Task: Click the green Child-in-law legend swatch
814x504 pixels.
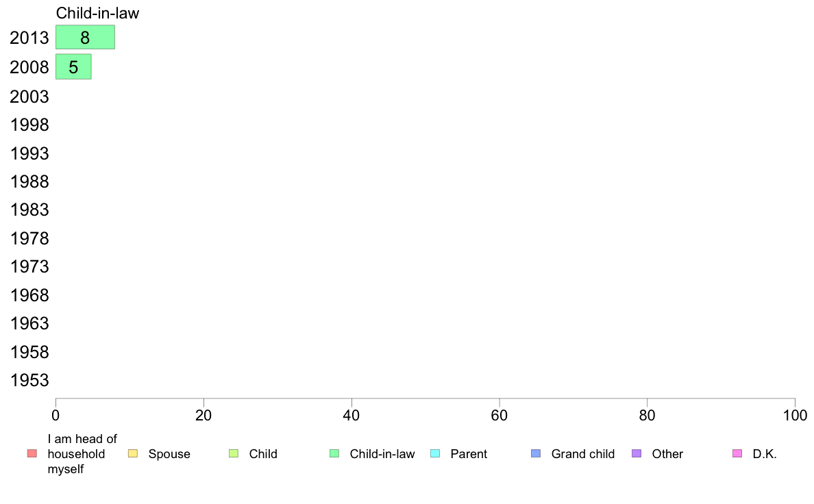Action: [334, 453]
